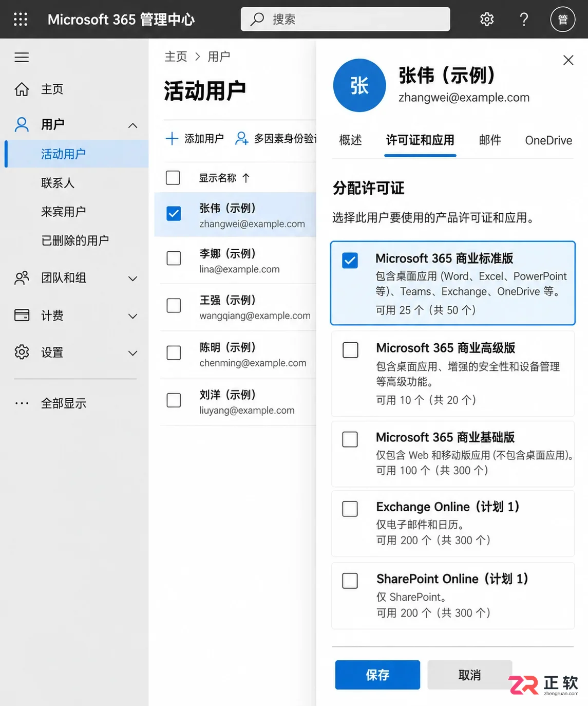Image resolution: width=588 pixels, height=706 pixels.
Task: Click 李娜（示例）user name
Action: [x=227, y=253]
